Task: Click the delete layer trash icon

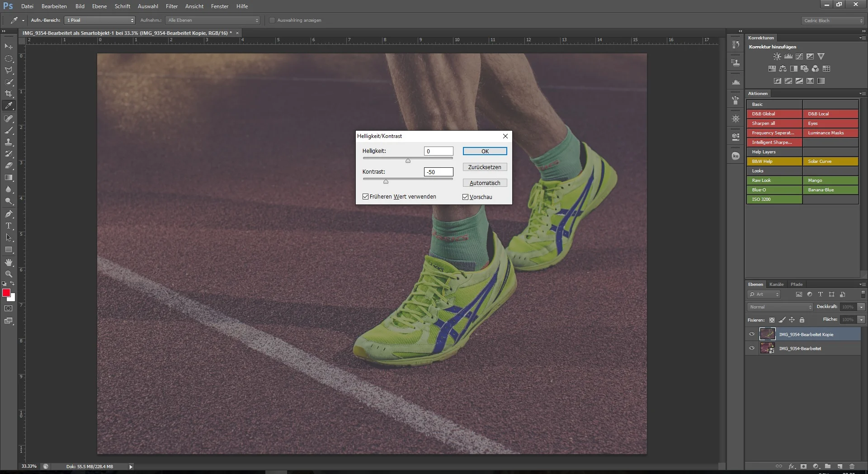Action: coord(852,466)
